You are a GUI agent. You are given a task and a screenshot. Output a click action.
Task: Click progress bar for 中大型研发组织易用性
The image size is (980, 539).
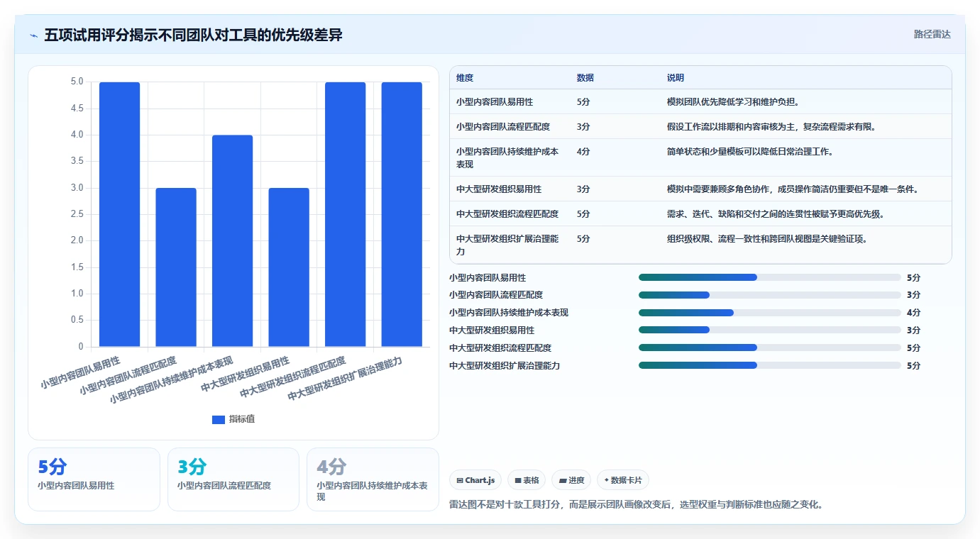point(770,330)
